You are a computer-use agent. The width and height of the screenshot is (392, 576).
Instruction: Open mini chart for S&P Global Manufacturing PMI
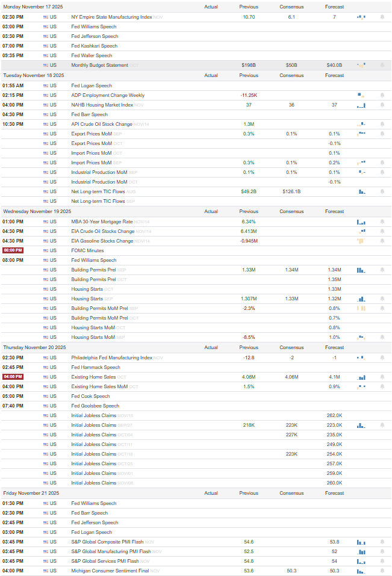tap(361, 552)
